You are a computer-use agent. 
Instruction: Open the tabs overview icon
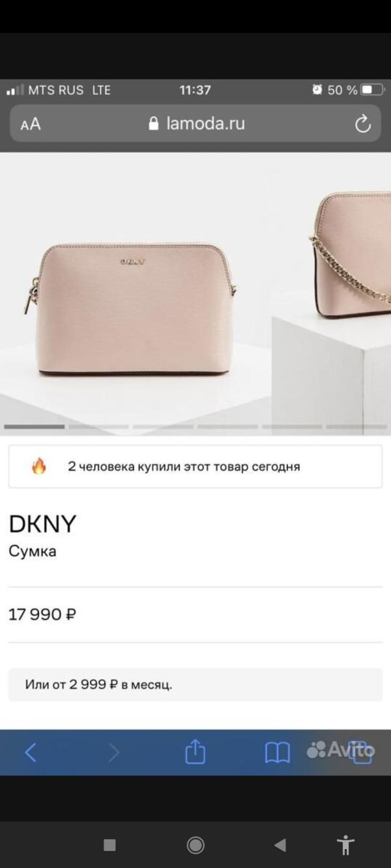359,751
